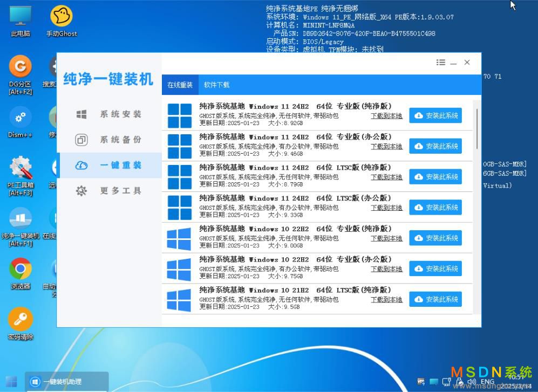Screen dimensions: 538x392
Task: Select 一键装机助理 taskbar item
Action: (x=66, y=381)
